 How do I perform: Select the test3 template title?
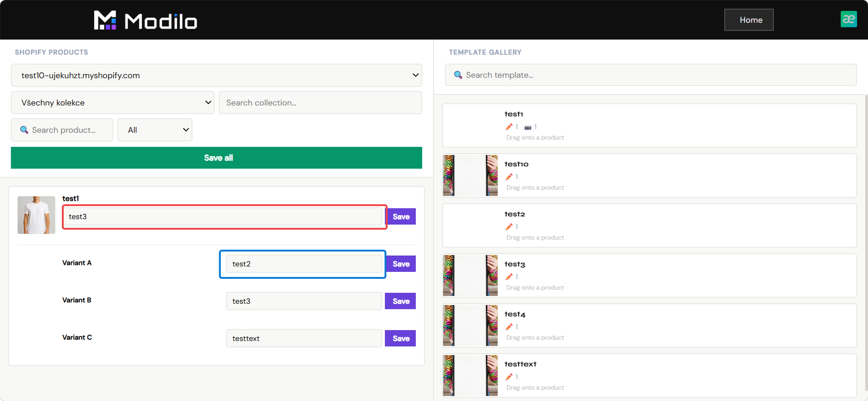(x=515, y=264)
